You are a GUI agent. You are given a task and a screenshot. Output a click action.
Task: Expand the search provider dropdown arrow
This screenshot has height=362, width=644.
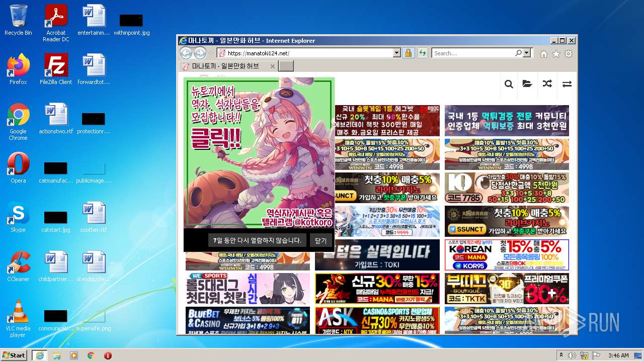point(527,53)
